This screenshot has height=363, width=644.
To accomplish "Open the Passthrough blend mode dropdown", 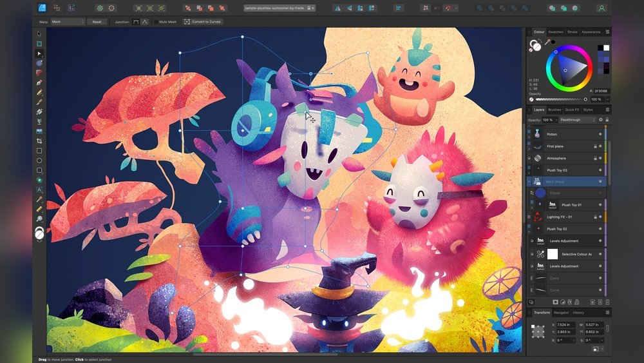I will click(x=578, y=120).
